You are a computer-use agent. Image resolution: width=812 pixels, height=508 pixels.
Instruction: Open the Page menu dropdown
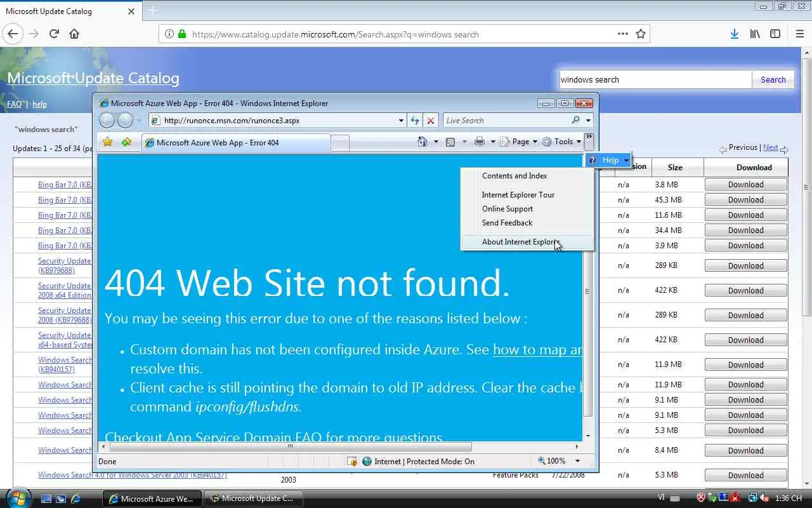519,142
